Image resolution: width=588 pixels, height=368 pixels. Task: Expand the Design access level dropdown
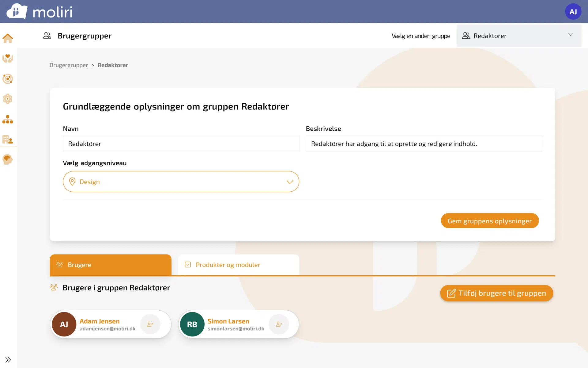tap(181, 182)
